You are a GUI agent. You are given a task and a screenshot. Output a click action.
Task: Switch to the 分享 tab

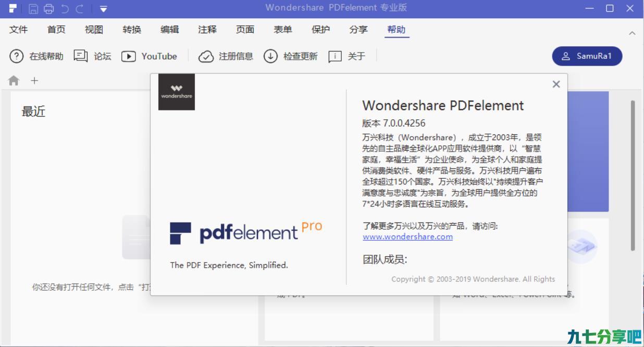[x=358, y=30]
